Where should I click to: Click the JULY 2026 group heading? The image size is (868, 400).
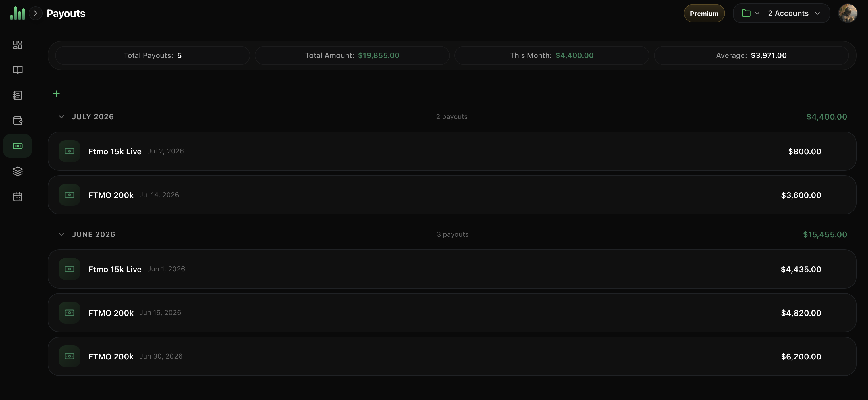click(93, 117)
